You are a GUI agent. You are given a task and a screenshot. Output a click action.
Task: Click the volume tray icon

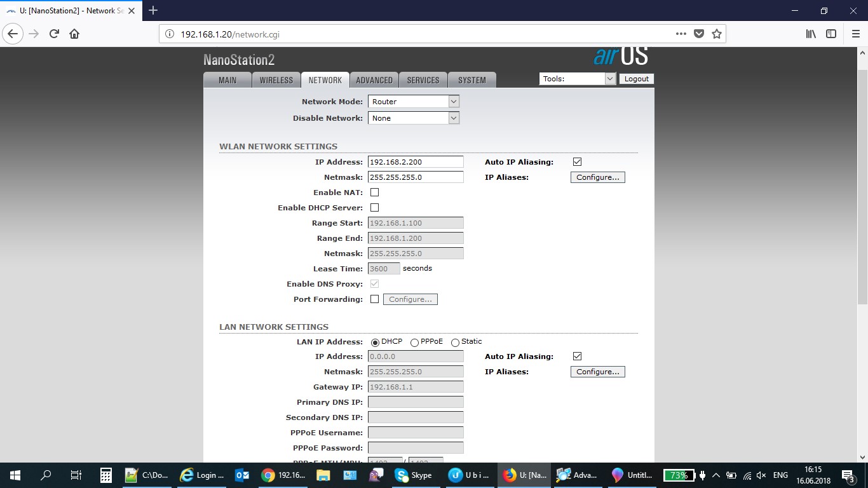761,475
